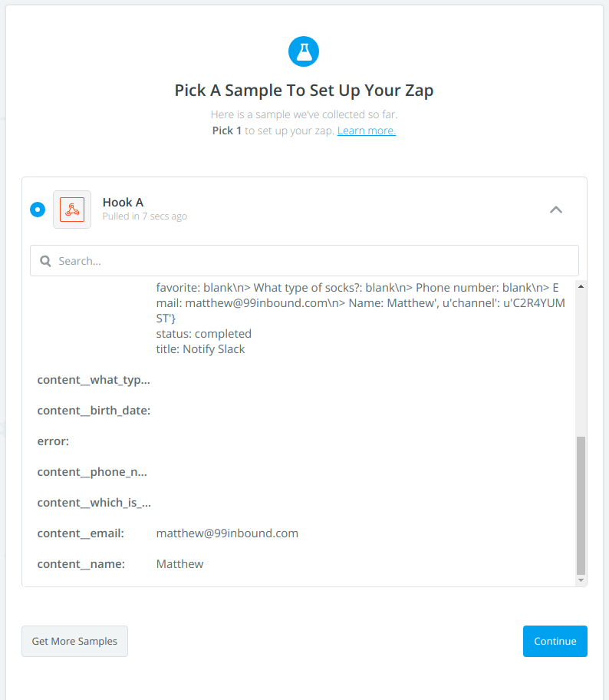
Task: Open the Learn more link
Action: point(367,130)
